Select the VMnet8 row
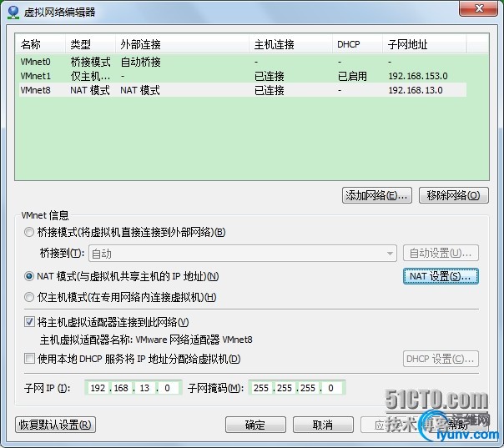 [x=243, y=90]
